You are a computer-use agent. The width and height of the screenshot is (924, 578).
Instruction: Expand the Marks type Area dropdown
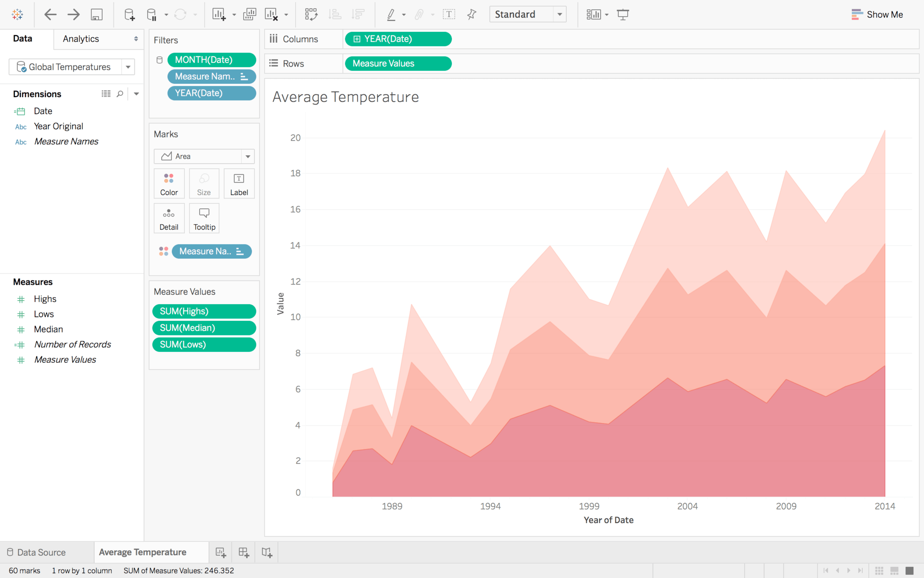click(248, 156)
